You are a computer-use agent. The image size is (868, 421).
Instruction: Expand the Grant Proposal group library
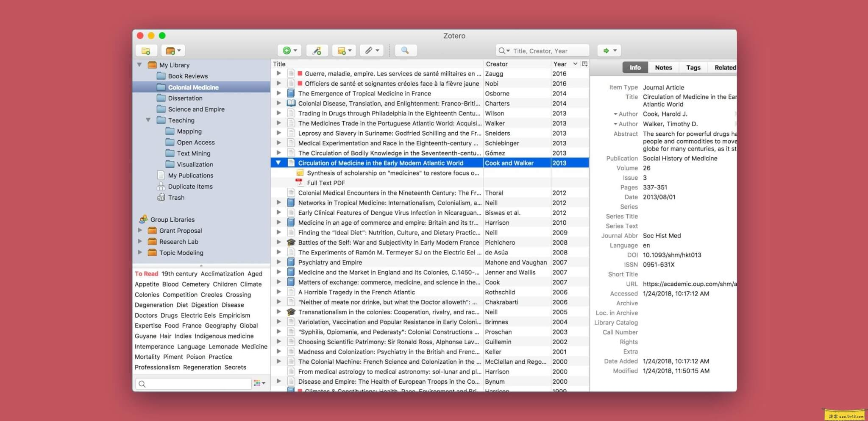tap(140, 230)
